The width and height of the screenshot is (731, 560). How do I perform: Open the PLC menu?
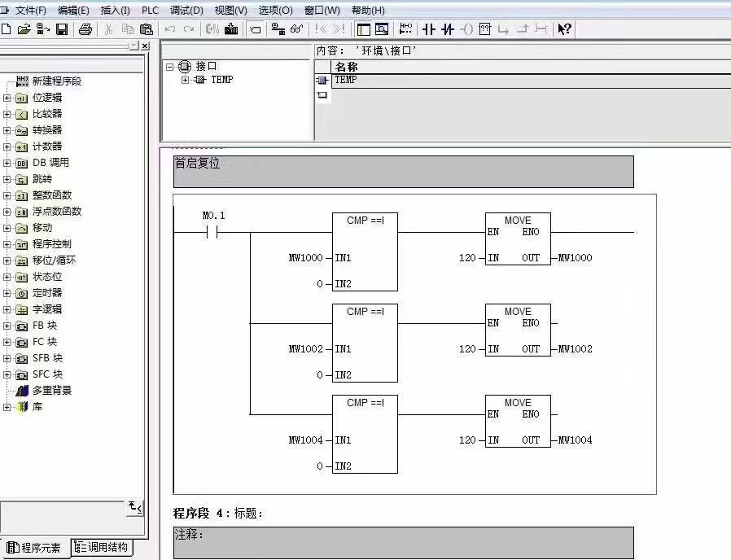[150, 11]
